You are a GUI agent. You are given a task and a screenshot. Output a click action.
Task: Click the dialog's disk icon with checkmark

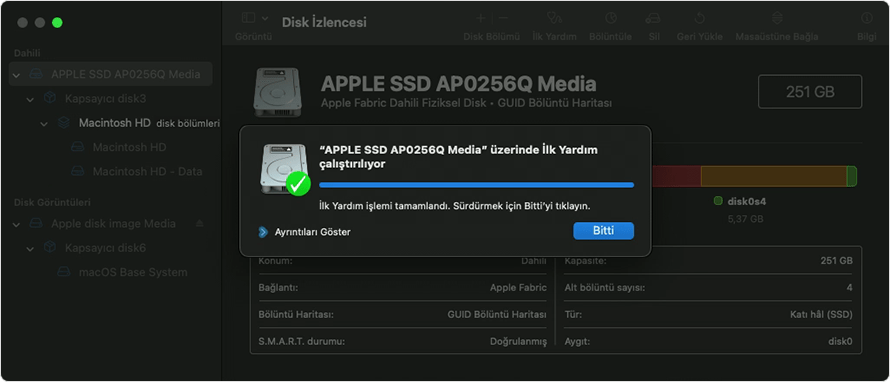pyautogui.click(x=285, y=169)
